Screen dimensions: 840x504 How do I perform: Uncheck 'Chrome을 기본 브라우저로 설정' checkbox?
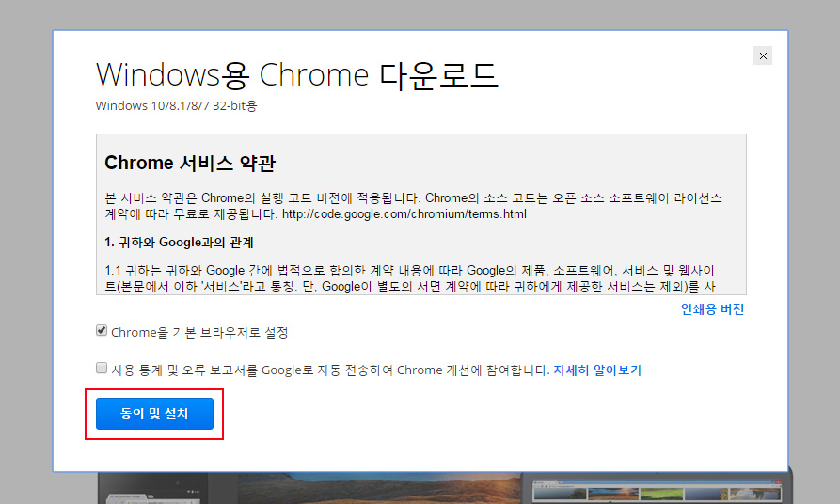pos(102,330)
